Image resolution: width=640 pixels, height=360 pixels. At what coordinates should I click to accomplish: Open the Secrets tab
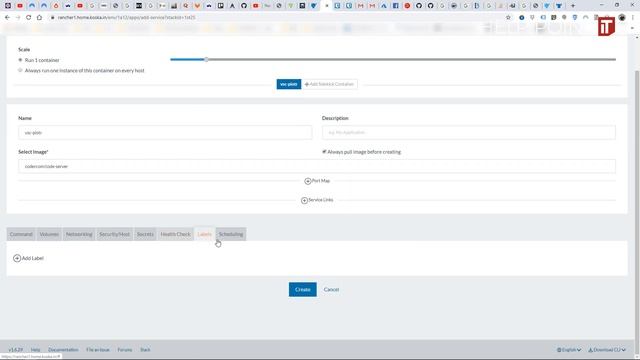(145, 234)
